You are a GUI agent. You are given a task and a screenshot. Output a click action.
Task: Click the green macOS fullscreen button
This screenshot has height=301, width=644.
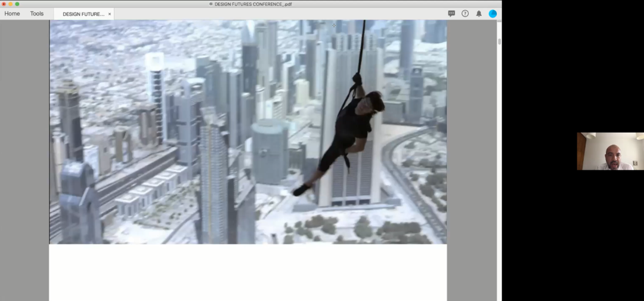17,4
